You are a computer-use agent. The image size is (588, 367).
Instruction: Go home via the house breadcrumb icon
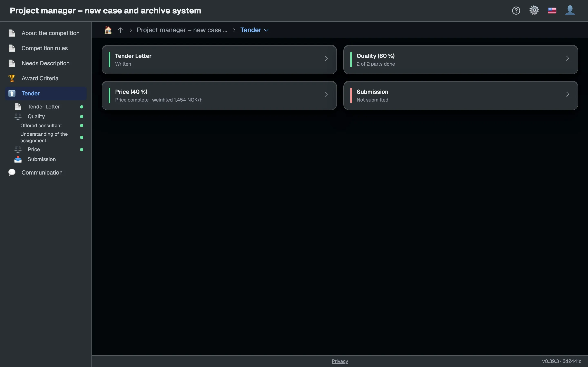(108, 30)
